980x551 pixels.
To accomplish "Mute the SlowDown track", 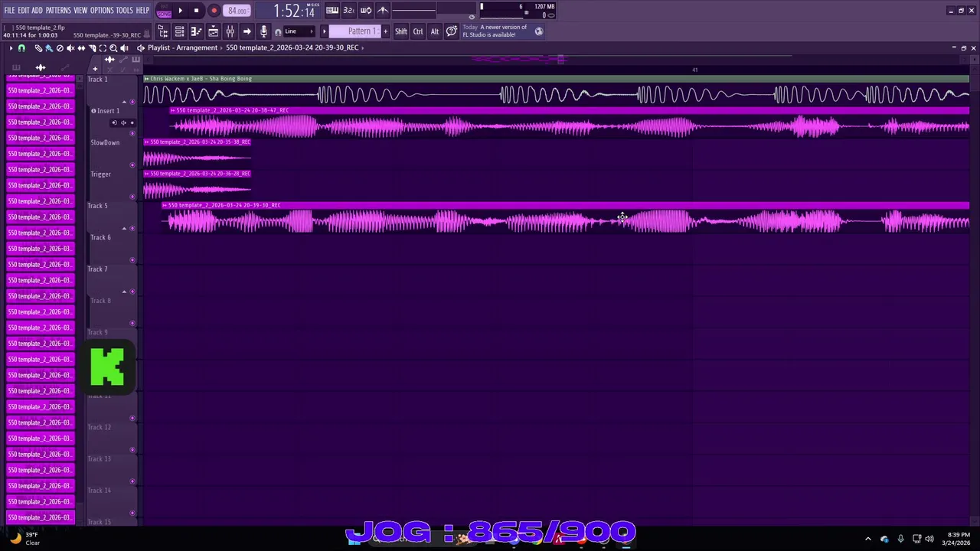I will point(132,165).
